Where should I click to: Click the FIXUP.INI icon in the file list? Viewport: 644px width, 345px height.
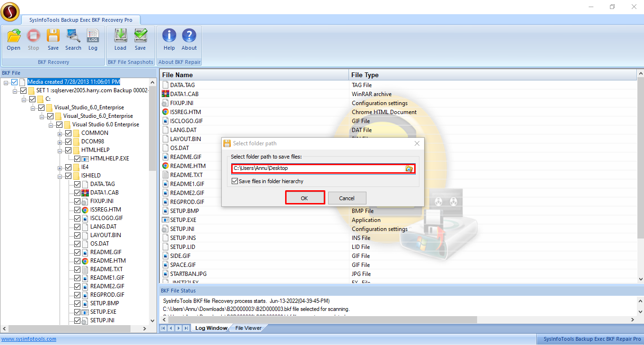click(x=165, y=103)
